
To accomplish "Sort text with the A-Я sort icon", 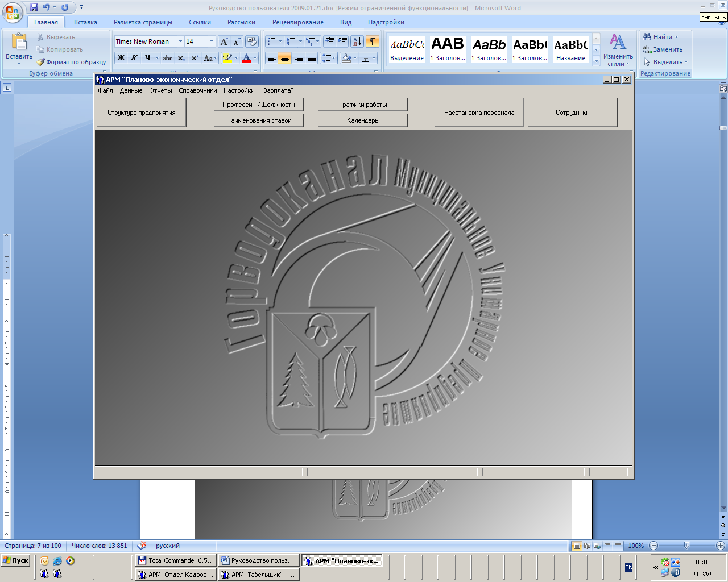I will (x=357, y=41).
